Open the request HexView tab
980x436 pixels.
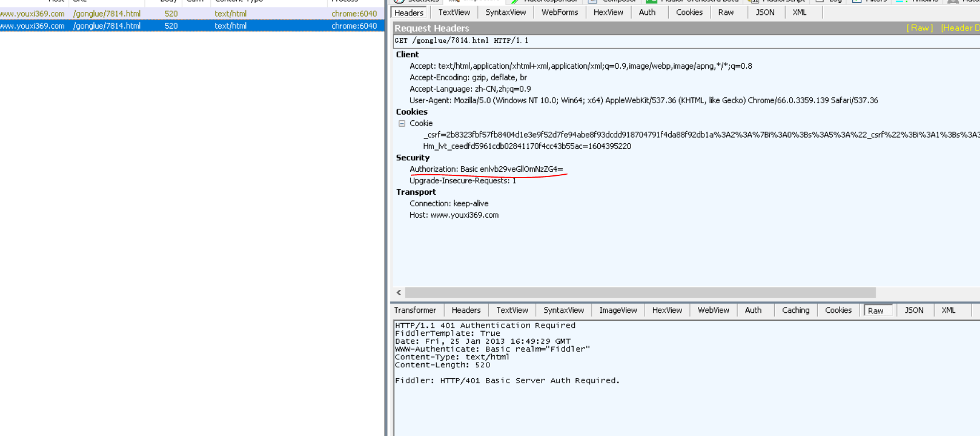pyautogui.click(x=608, y=13)
